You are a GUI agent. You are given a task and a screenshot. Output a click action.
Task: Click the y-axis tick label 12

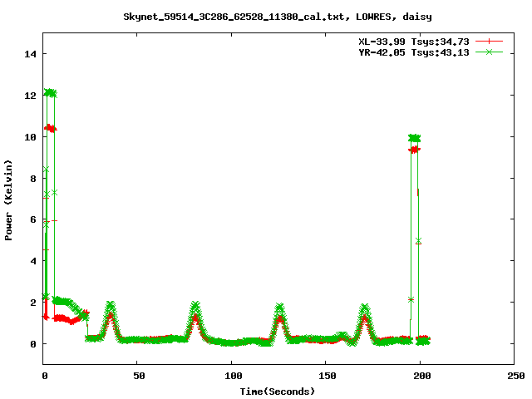click(30, 96)
